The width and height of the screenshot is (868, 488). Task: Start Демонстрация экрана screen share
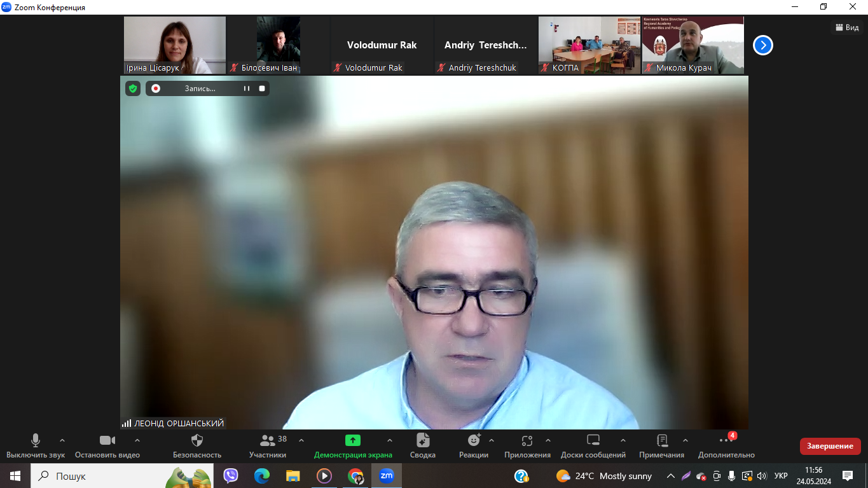click(x=353, y=445)
